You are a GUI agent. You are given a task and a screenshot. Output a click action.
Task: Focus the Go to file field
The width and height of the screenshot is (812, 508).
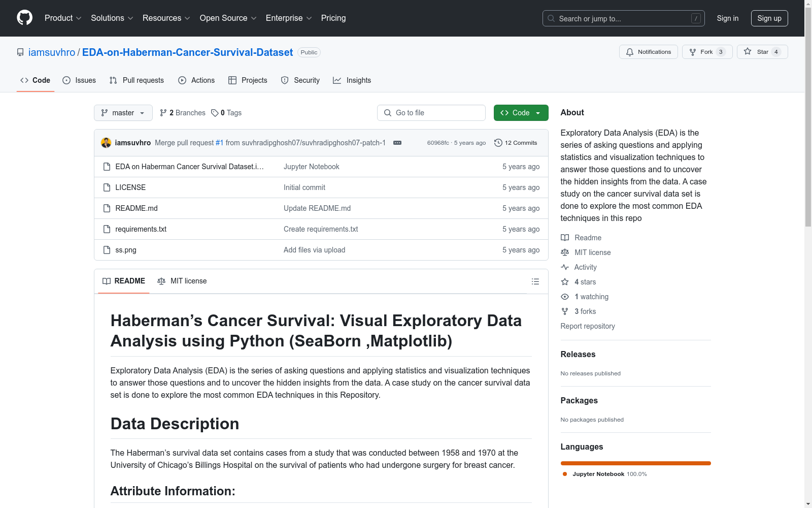[431, 113]
